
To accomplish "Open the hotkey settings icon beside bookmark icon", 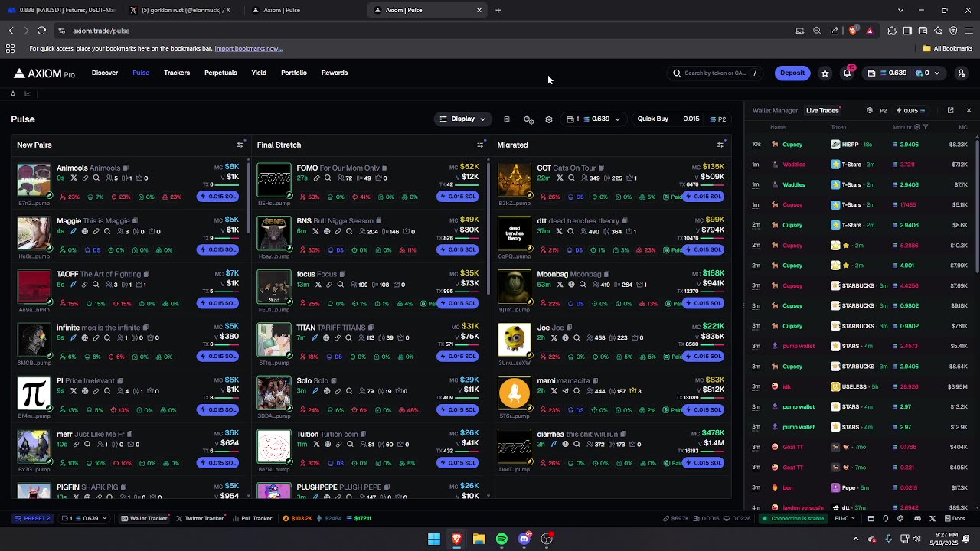I will coord(528,119).
